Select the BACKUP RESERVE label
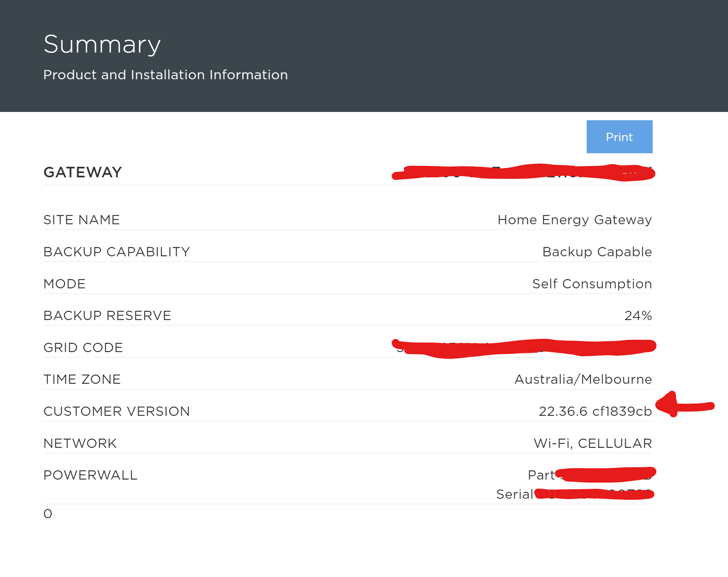Image resolution: width=728 pixels, height=577 pixels. tap(107, 315)
